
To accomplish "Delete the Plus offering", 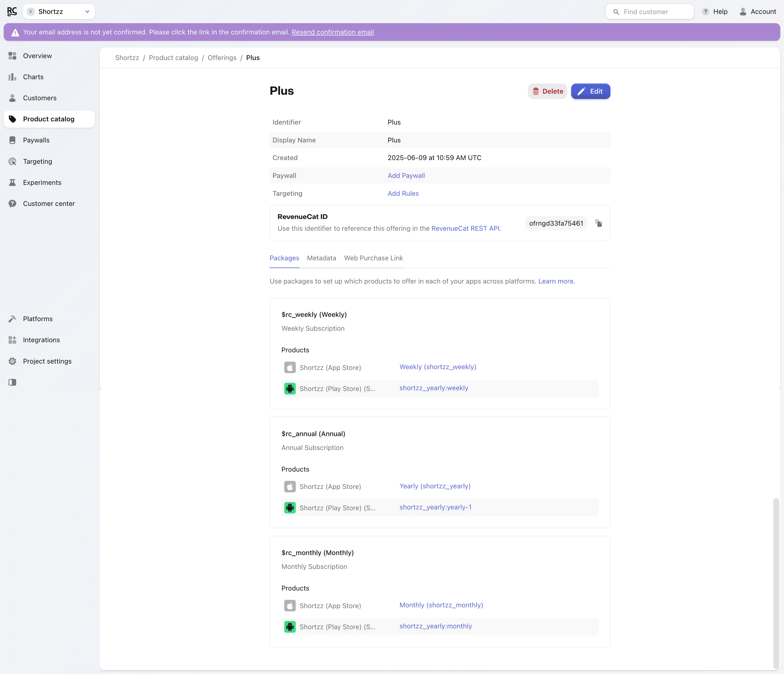I will coord(547,91).
